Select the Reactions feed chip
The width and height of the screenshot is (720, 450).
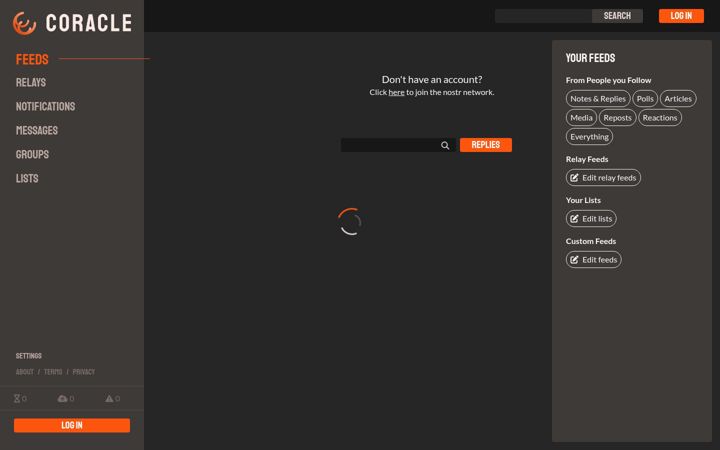(660, 118)
